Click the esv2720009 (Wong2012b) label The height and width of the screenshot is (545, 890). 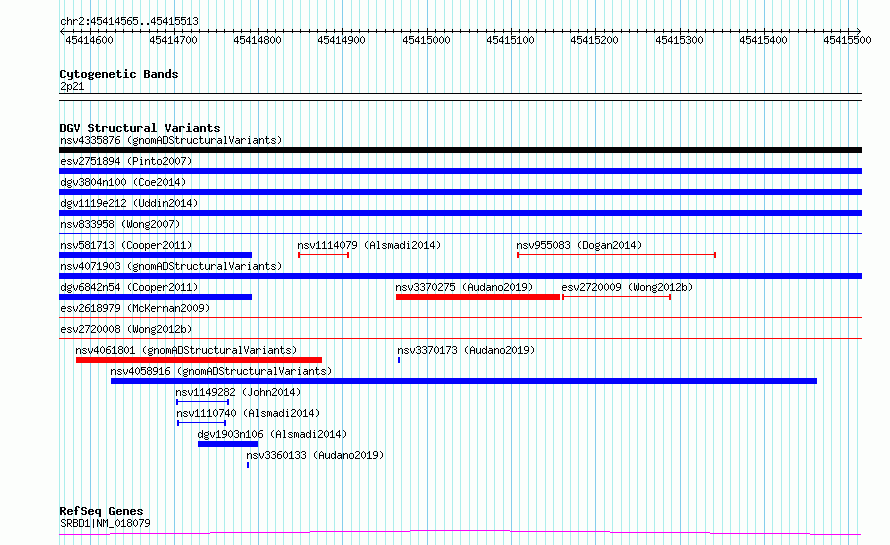pos(627,287)
